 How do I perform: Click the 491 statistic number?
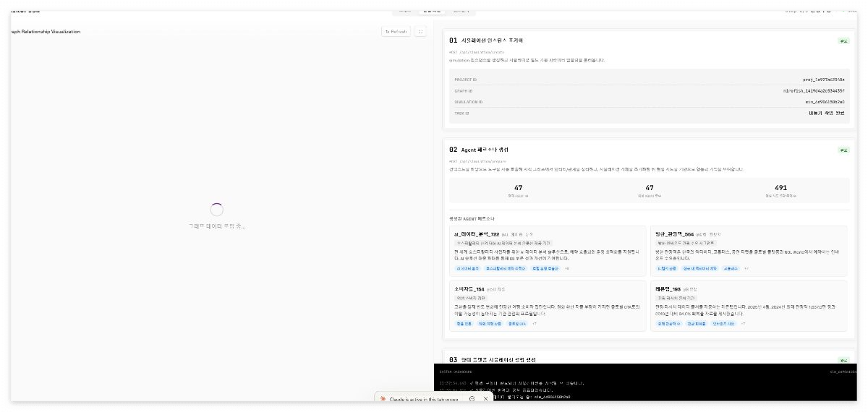tap(780, 188)
